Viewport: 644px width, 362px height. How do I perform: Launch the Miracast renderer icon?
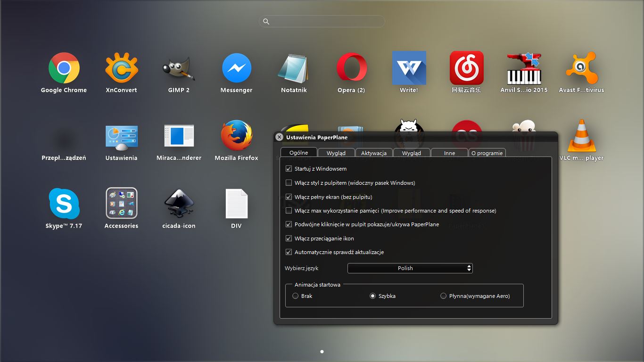pos(179,136)
